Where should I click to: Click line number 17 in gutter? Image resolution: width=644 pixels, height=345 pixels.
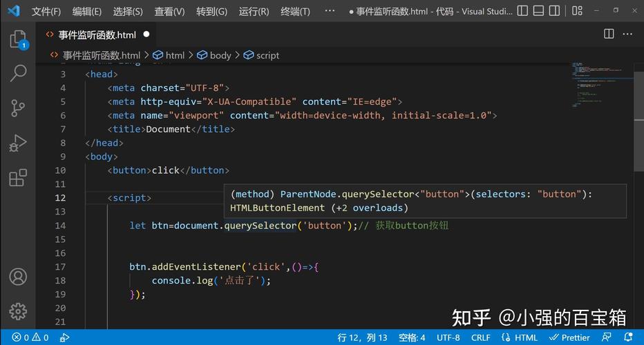[60, 266]
